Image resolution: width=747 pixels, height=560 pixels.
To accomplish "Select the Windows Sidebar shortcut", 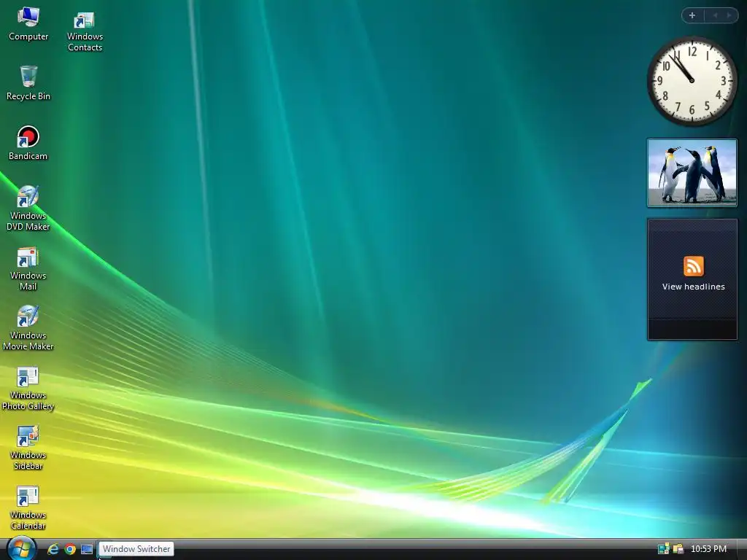I will point(28,448).
